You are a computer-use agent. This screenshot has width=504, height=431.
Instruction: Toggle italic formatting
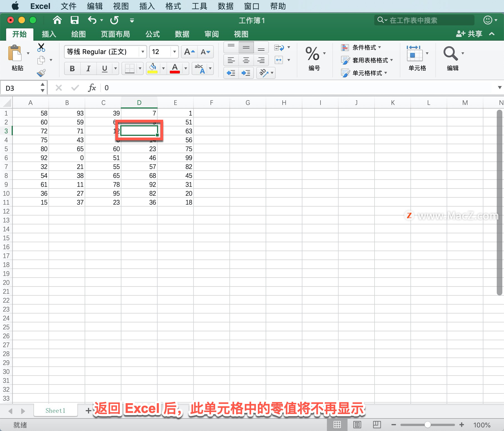click(88, 68)
